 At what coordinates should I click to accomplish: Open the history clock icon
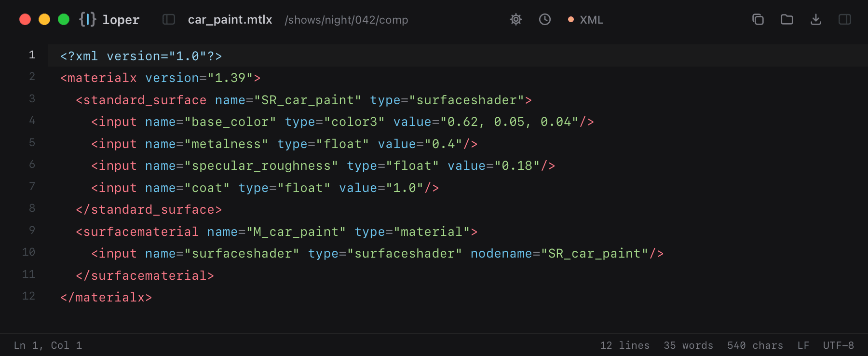(x=545, y=19)
